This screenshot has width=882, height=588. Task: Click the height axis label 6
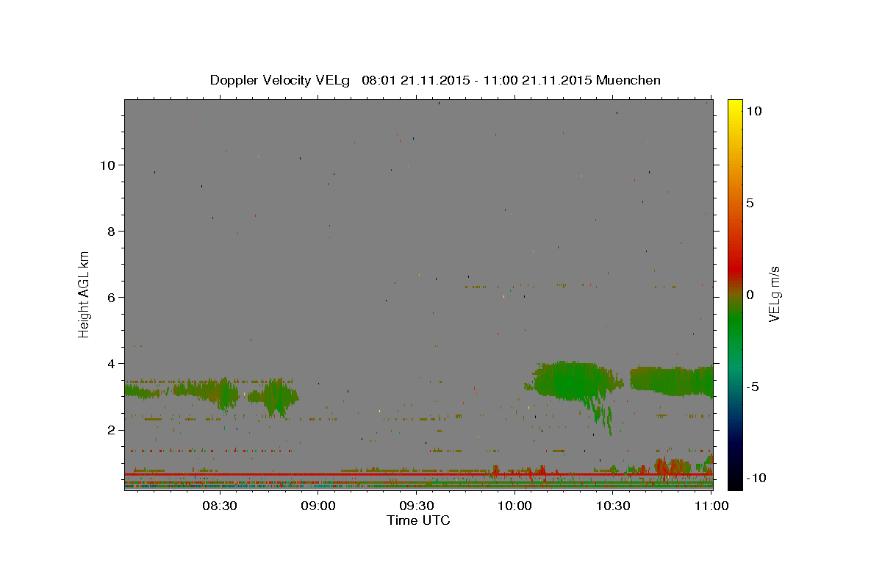111,297
